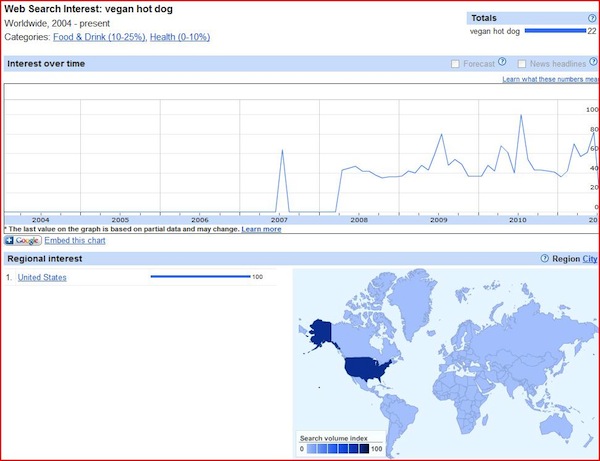
Task: Click help icon beside News headlines
Action: pos(593,63)
